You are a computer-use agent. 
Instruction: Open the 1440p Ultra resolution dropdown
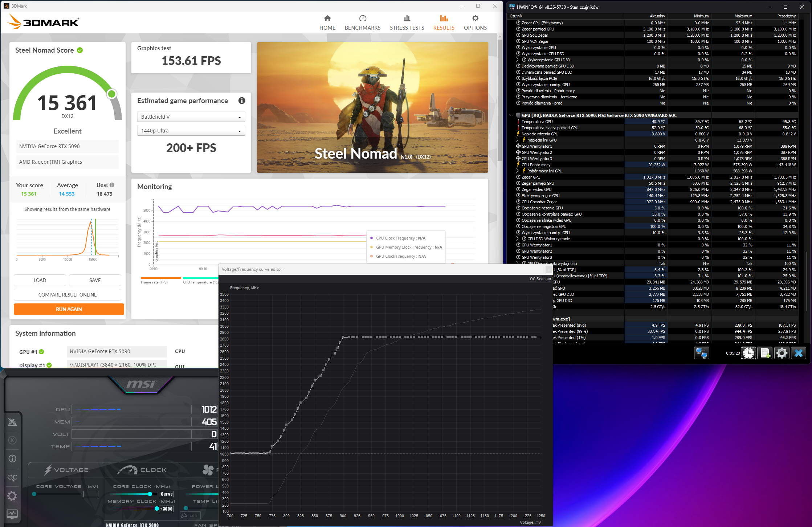coord(191,131)
